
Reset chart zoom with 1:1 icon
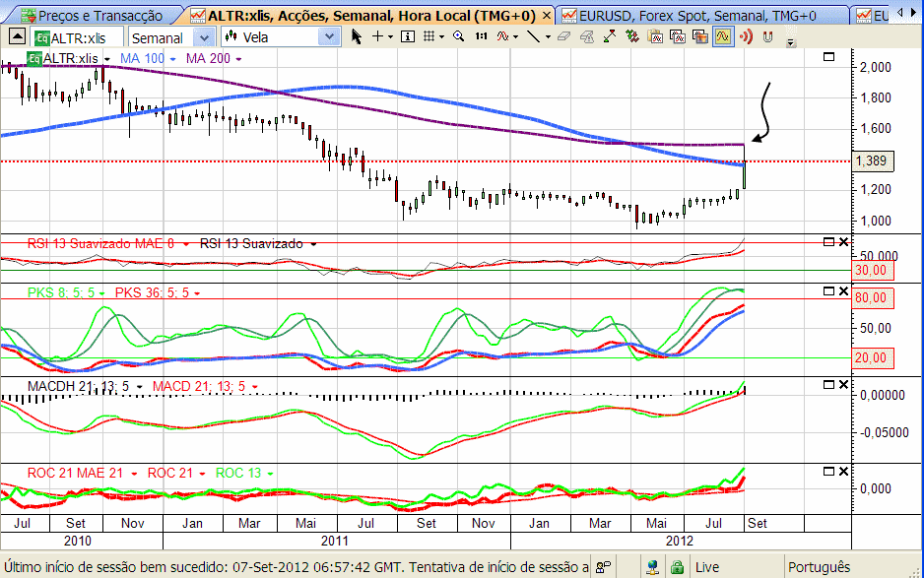tap(481, 37)
